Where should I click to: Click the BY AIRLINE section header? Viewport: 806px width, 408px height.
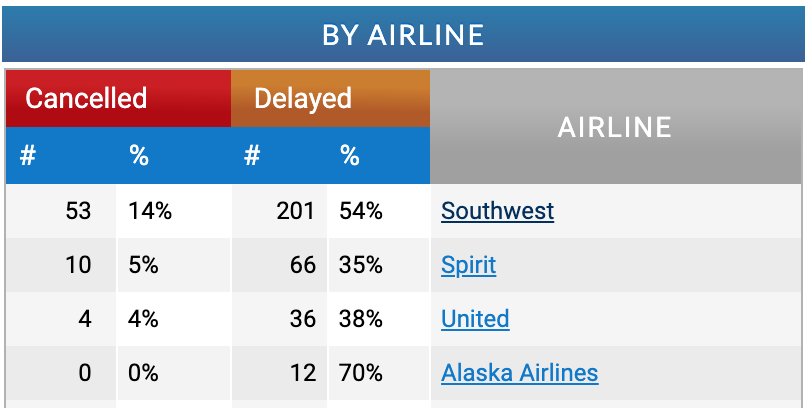[403, 35]
